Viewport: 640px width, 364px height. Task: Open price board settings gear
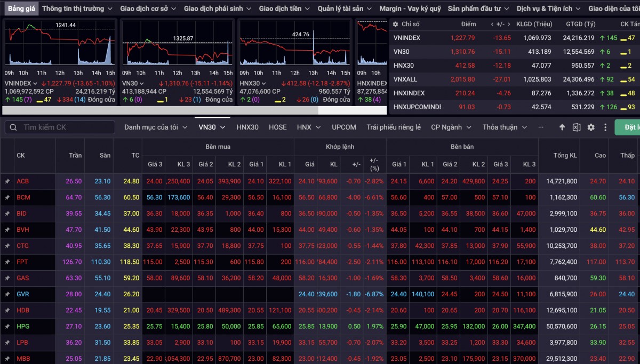[591, 127]
